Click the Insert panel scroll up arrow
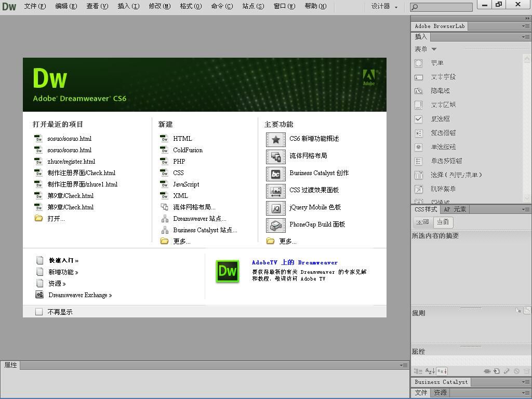The image size is (532, 399). (527, 59)
